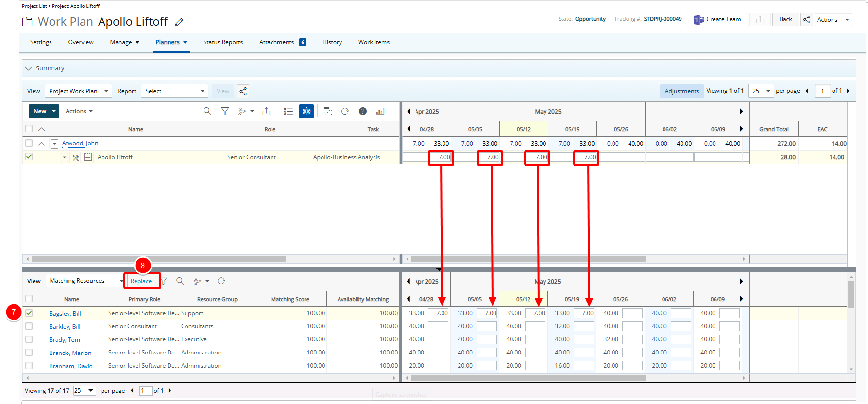Open the Attachments tab
This screenshot has width=868, height=404.
(x=282, y=42)
